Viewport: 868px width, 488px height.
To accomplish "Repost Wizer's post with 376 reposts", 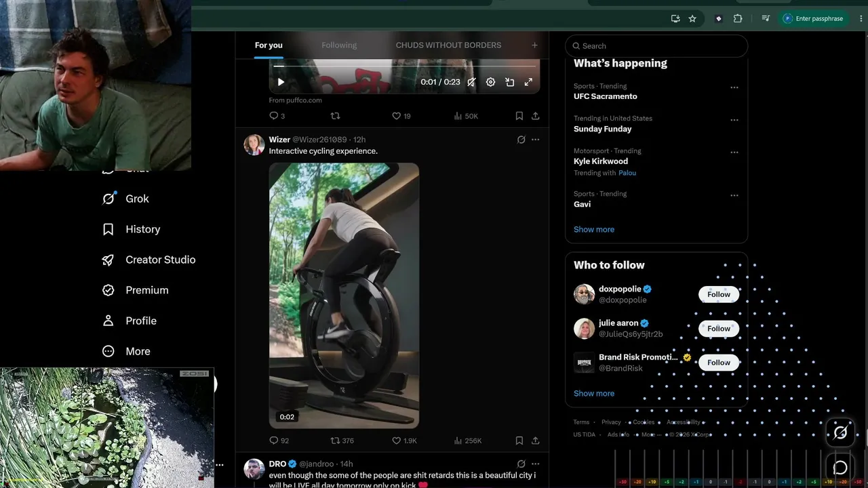I will [x=342, y=441].
